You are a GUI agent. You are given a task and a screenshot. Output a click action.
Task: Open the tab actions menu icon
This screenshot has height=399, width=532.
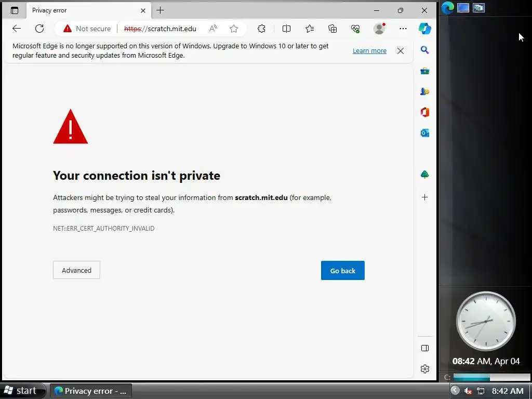pyautogui.click(x=15, y=10)
